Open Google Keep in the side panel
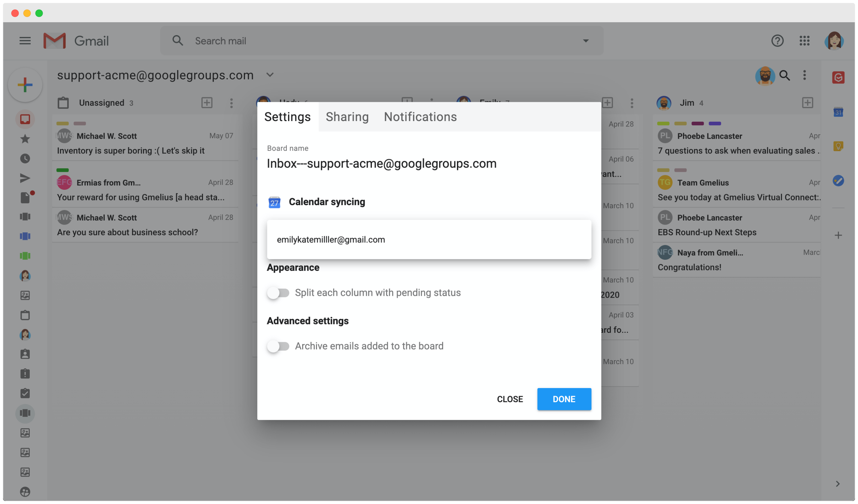The image size is (858, 504). click(x=838, y=146)
